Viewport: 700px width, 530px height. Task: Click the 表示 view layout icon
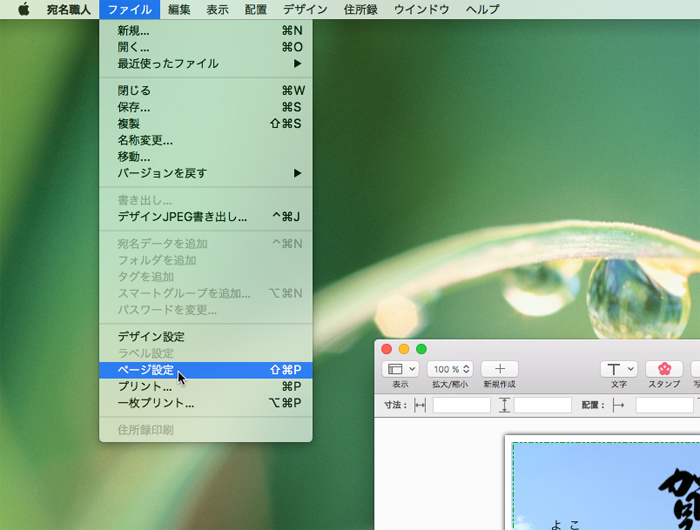point(400,369)
